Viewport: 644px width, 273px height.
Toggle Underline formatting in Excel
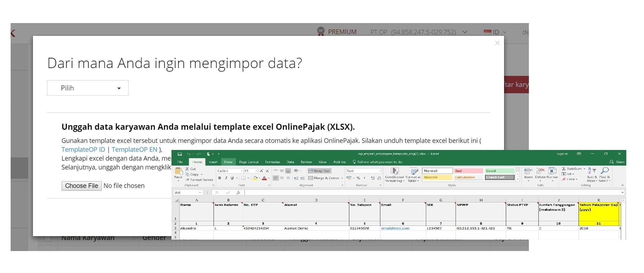point(232,178)
